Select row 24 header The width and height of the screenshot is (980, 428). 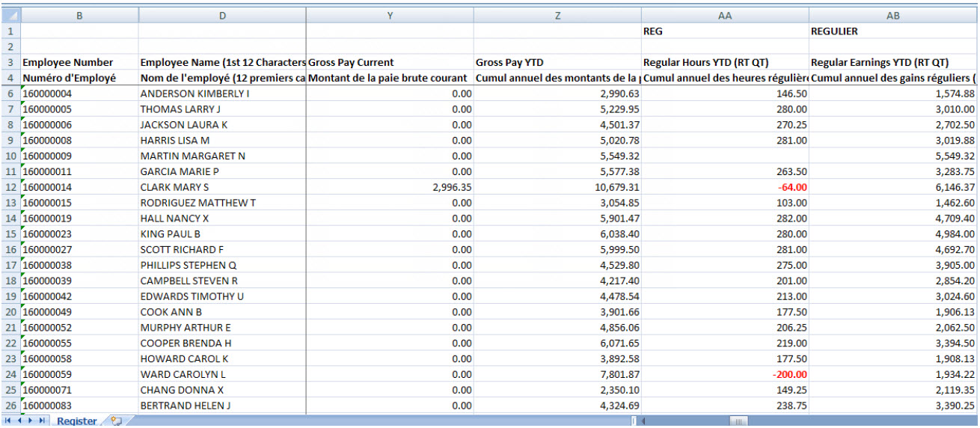10,374
